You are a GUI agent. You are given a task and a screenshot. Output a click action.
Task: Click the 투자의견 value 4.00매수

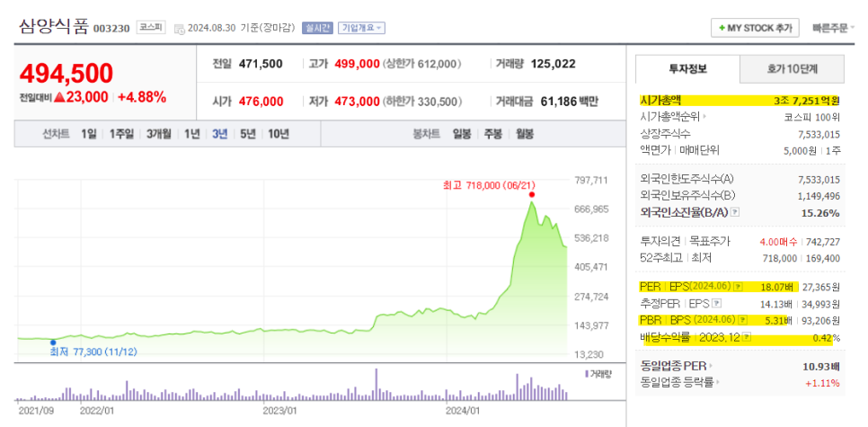tap(778, 242)
